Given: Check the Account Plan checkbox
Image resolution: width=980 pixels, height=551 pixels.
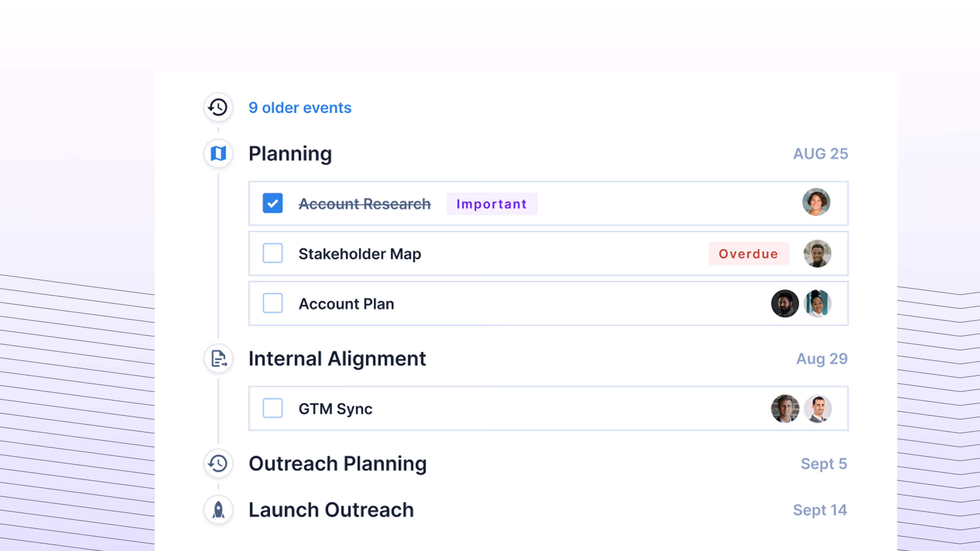Looking at the screenshot, I should 272,303.
